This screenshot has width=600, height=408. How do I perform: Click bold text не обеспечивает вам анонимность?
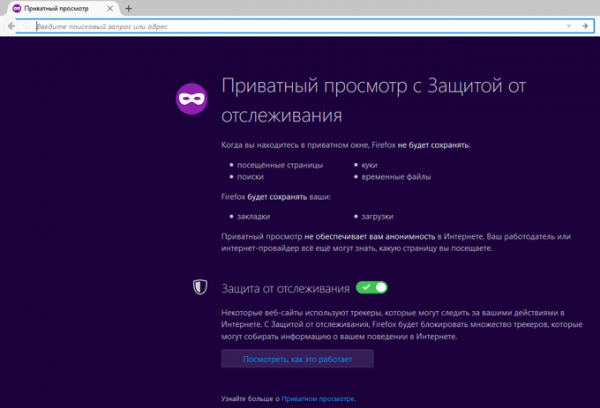[x=370, y=237]
